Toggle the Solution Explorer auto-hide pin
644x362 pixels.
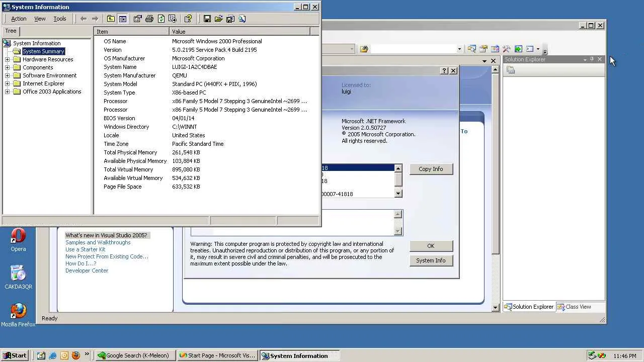click(x=592, y=59)
